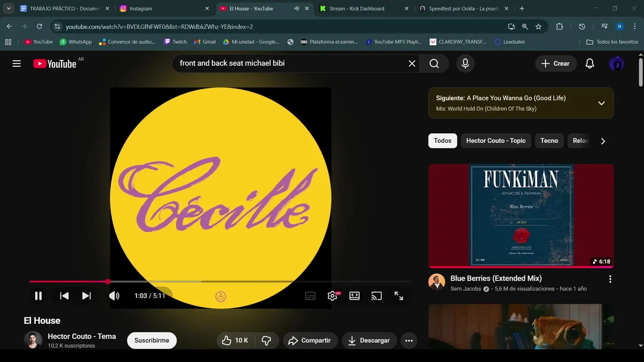This screenshot has height=362, width=644.
Task: Download the video with Descargar
Action: coord(369,340)
